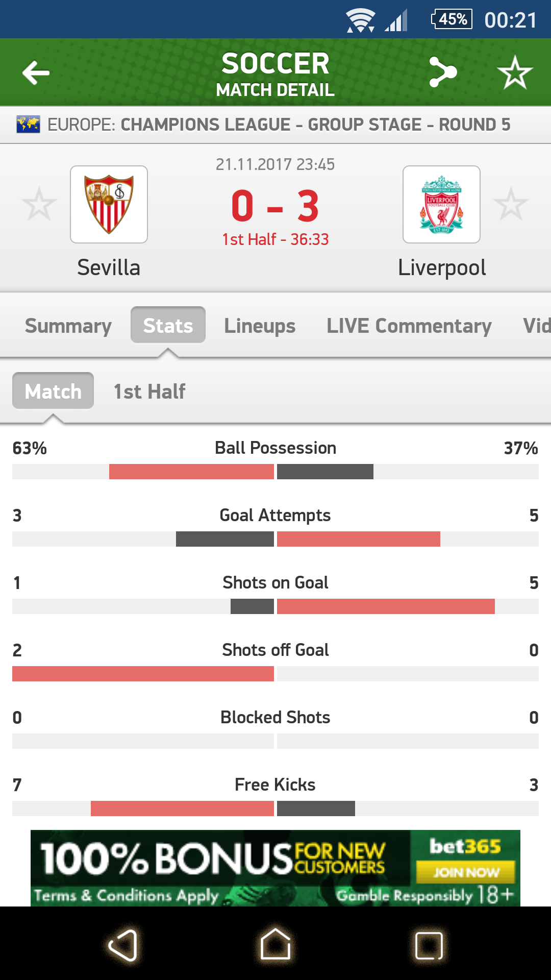Open the Lineups tab
Viewport: 551px width, 980px height.
[x=260, y=326]
